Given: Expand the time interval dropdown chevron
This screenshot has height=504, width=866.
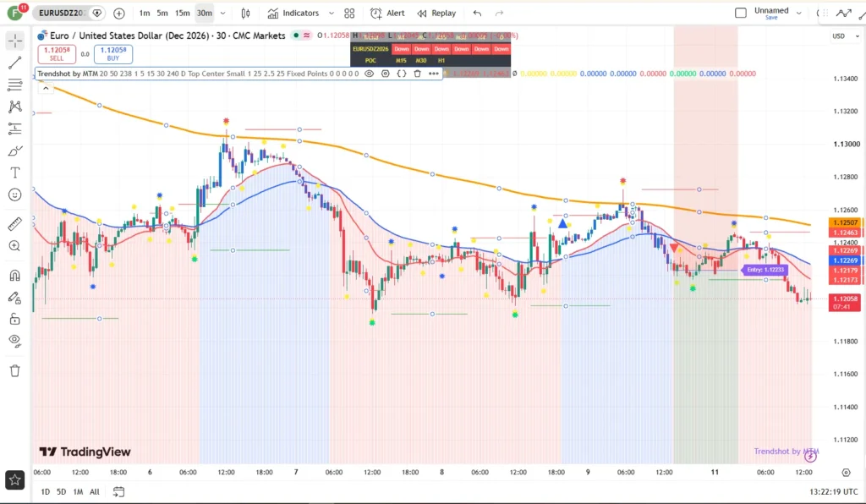Looking at the screenshot, I should tap(222, 14).
